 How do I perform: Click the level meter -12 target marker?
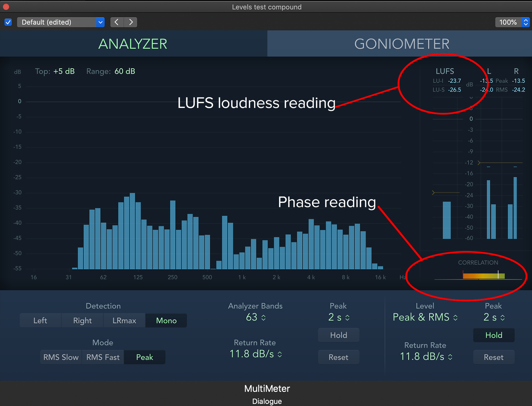[x=479, y=163]
